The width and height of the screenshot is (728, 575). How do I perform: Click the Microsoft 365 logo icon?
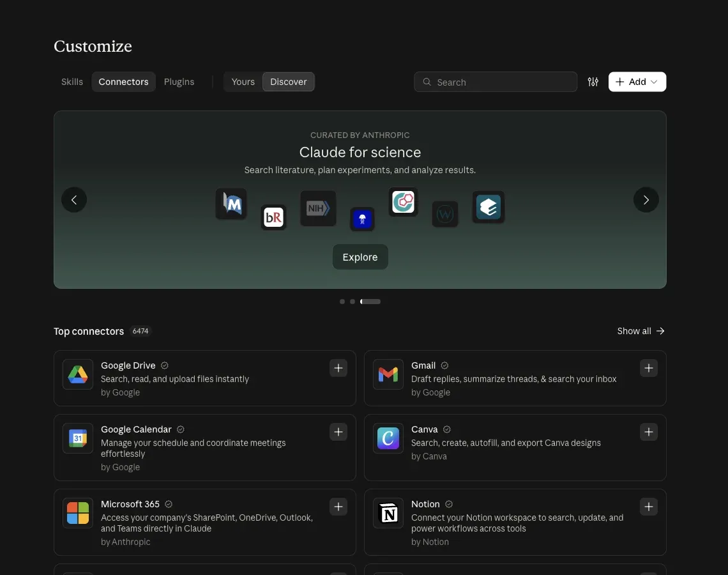(78, 513)
